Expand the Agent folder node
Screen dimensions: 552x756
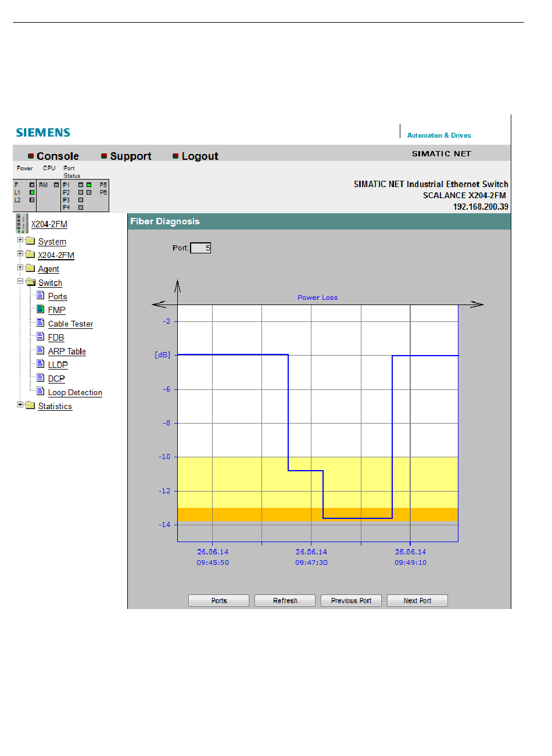tap(20, 268)
